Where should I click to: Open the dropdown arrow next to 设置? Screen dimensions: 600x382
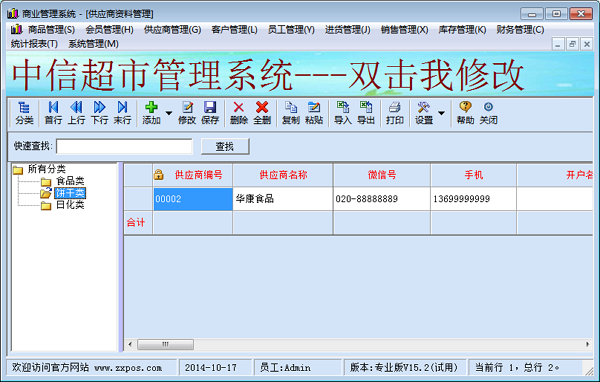[x=441, y=113]
